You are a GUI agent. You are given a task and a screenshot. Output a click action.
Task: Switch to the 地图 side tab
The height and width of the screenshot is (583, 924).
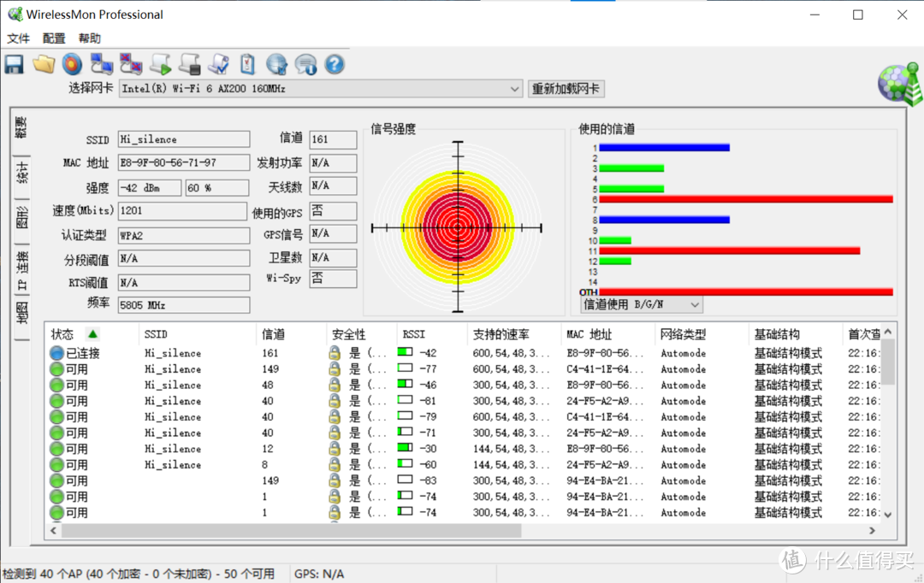coord(21,313)
